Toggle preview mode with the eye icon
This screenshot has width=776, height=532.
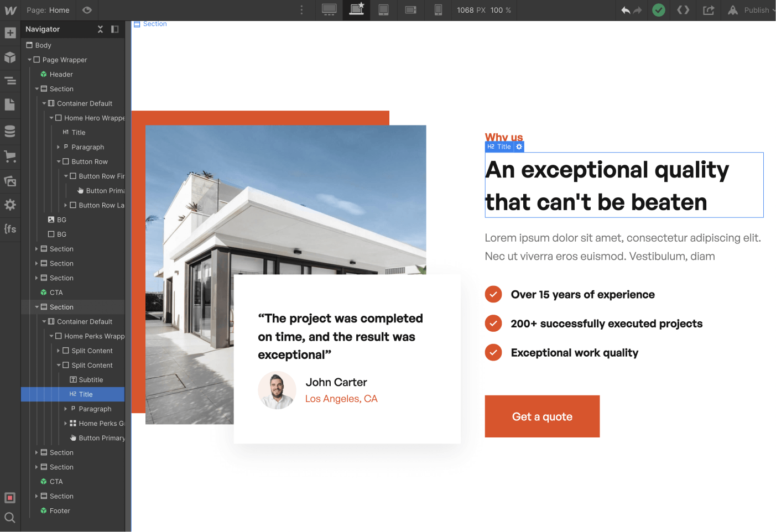[x=87, y=10]
